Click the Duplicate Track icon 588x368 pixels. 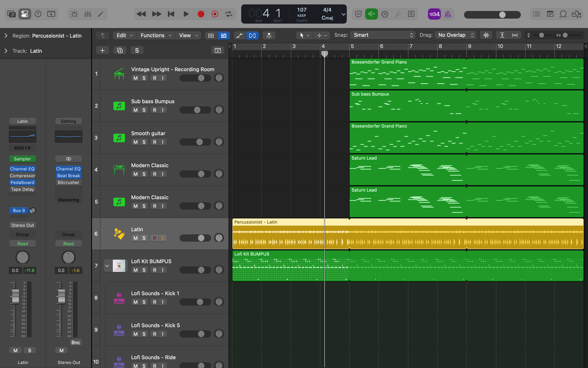[x=120, y=50]
